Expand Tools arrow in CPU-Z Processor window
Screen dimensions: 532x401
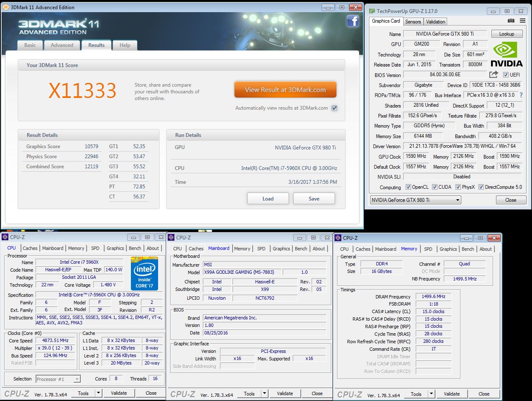pos(98,393)
